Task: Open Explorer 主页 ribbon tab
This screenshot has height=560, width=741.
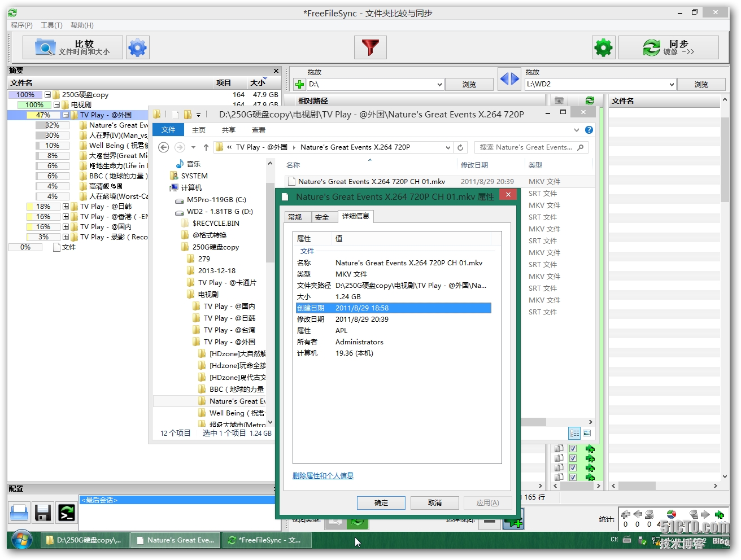Action: (x=199, y=130)
